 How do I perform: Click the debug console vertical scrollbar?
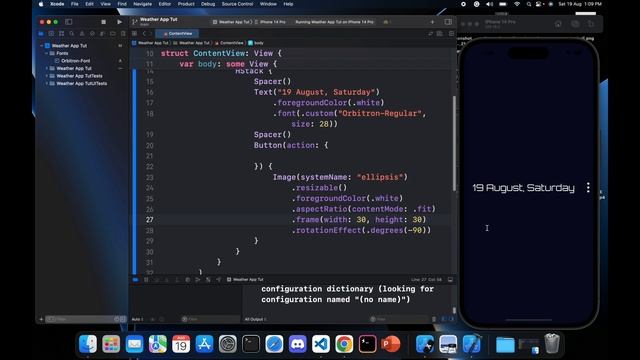tap(454, 311)
